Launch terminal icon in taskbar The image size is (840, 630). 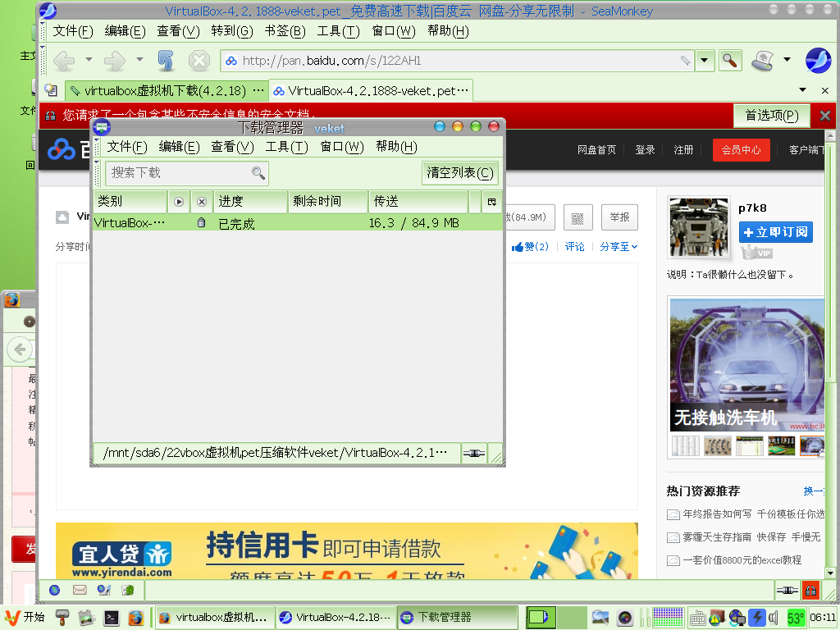tap(111, 619)
